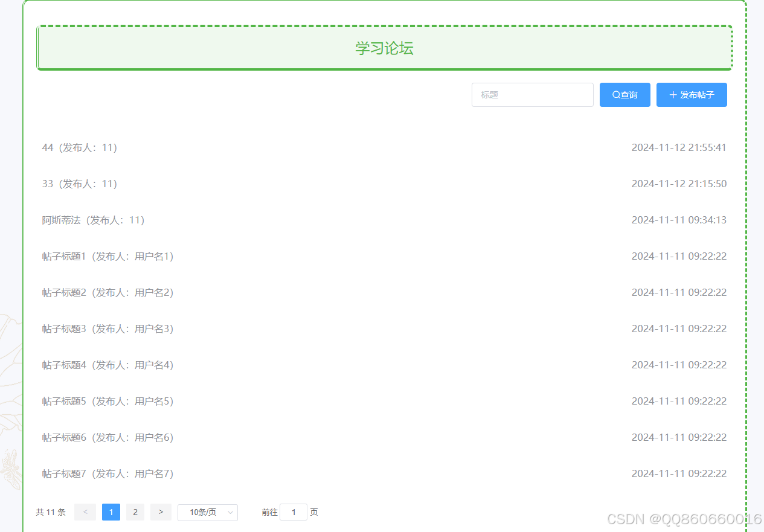
Task: Open post 帖子标题1（发布人：用户名1）
Action: [x=108, y=256]
